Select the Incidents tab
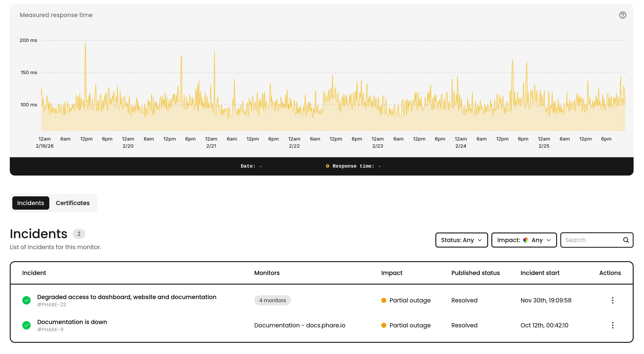Image resolution: width=644 pixels, height=354 pixels. pyautogui.click(x=31, y=203)
